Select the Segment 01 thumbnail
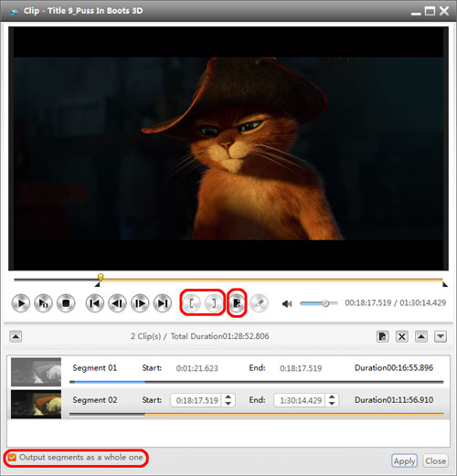This screenshot has height=476, width=457. click(x=36, y=372)
